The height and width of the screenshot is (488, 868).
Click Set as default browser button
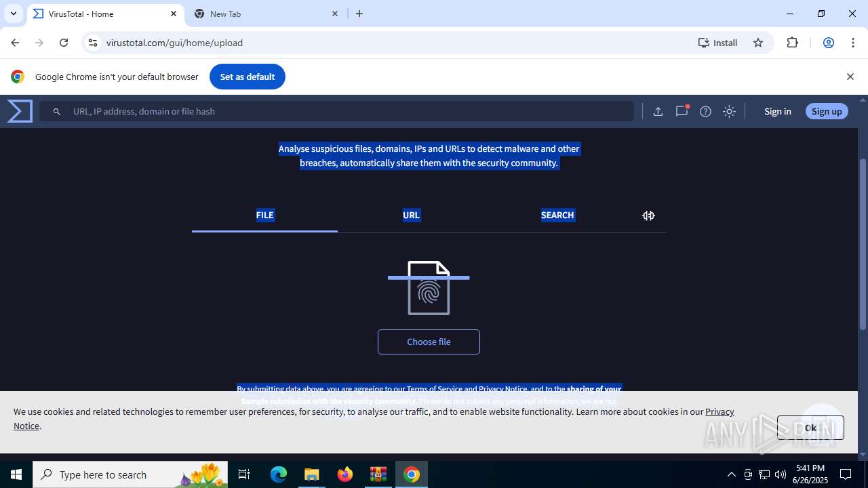[248, 77]
